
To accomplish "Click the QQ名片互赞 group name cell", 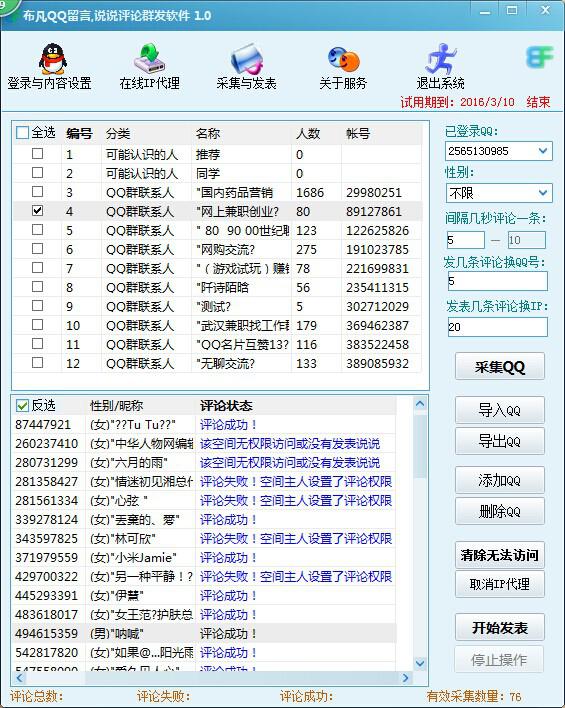I will click(242, 345).
